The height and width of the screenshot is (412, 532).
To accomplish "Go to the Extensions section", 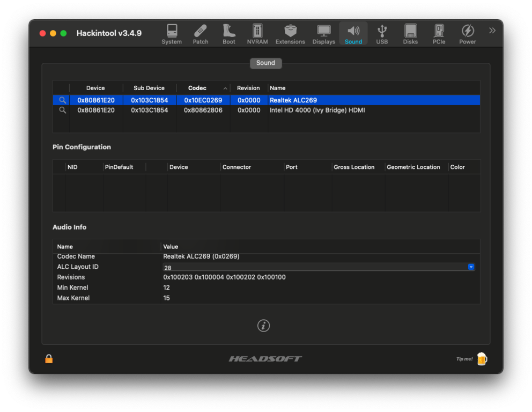I will tap(290, 34).
